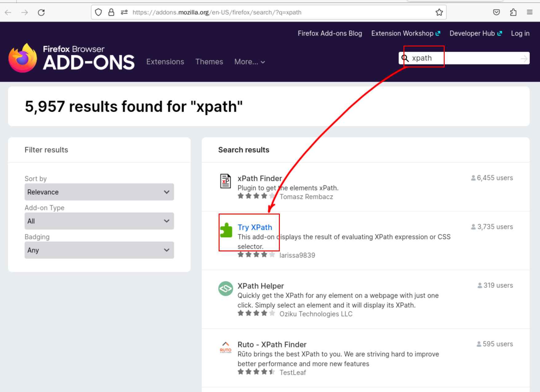The height and width of the screenshot is (392, 540).
Task: Click the 6,455 users count
Action: click(492, 178)
